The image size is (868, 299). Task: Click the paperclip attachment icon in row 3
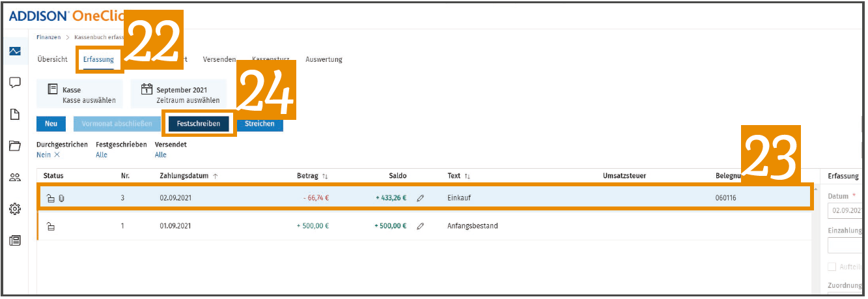tap(61, 197)
